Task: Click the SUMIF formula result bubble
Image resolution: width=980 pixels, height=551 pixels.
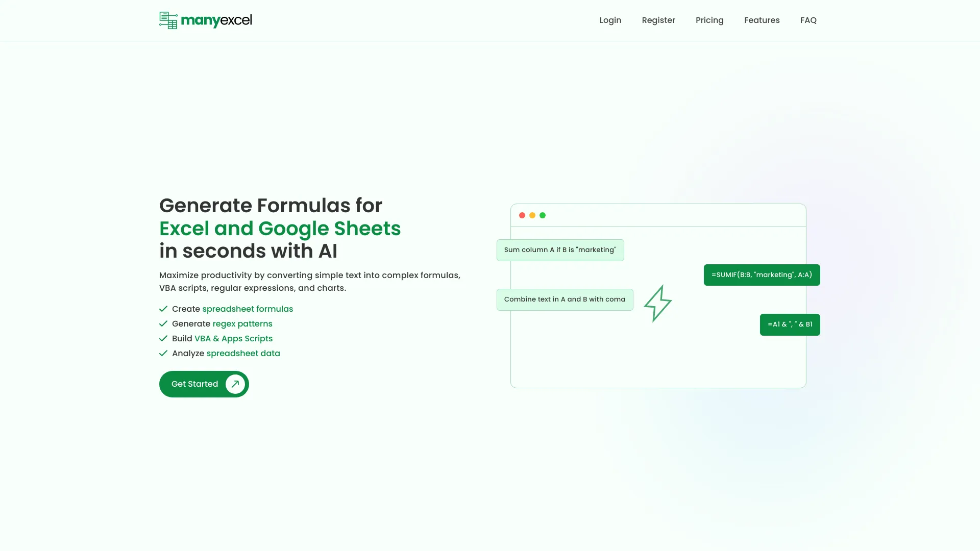Action: [762, 274]
